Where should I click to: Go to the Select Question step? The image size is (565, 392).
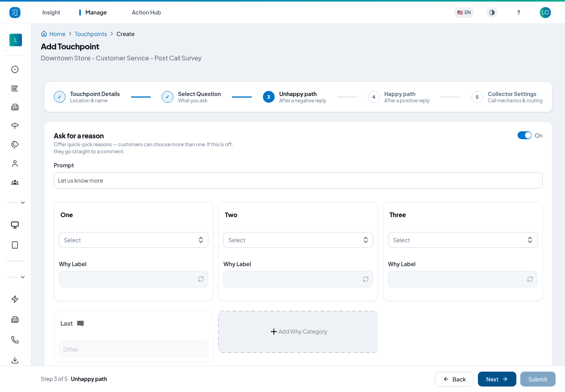[191, 97]
